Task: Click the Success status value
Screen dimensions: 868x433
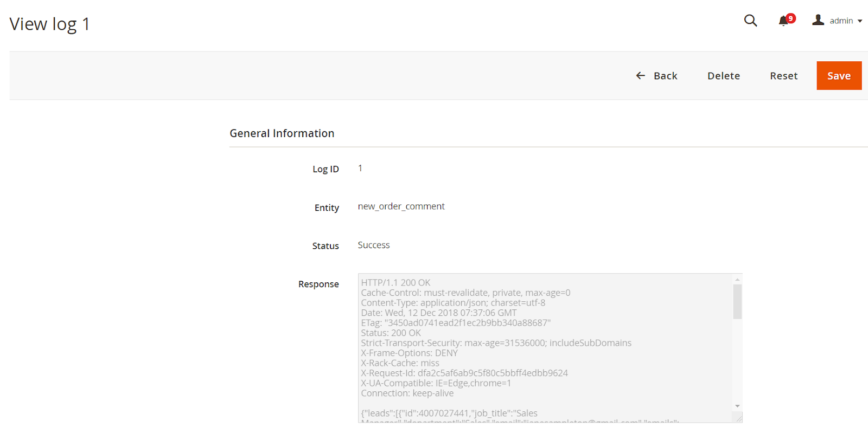Action: [x=373, y=245]
